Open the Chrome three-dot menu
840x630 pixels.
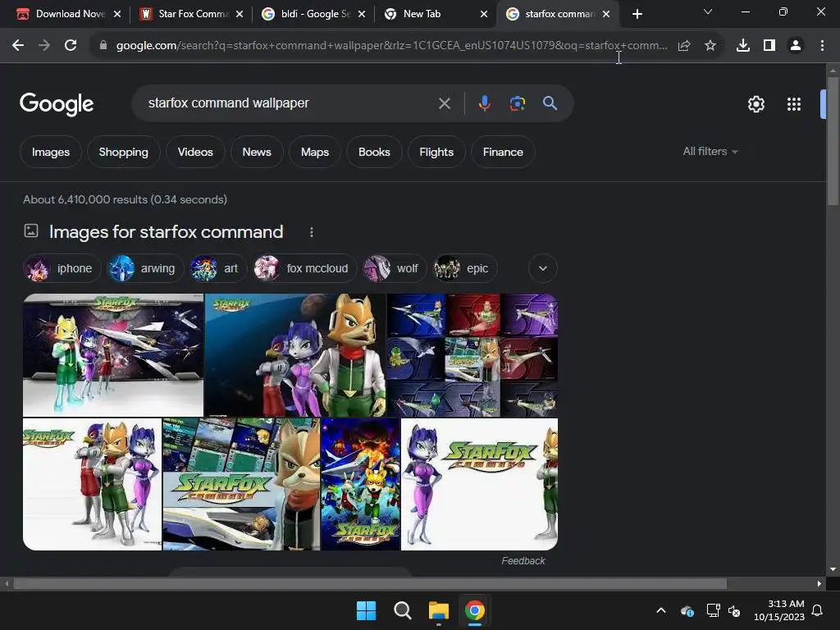coord(822,46)
